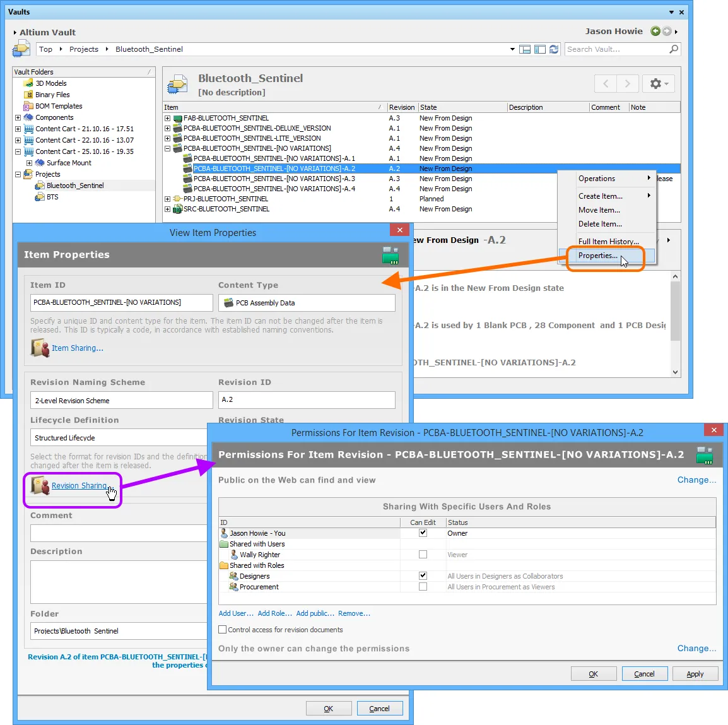Enable Control access for revision documents
This screenshot has height=725, width=728.
point(223,629)
